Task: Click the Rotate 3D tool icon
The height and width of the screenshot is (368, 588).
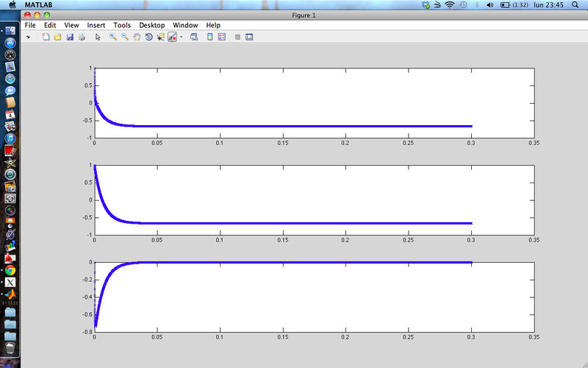Action: [x=148, y=37]
